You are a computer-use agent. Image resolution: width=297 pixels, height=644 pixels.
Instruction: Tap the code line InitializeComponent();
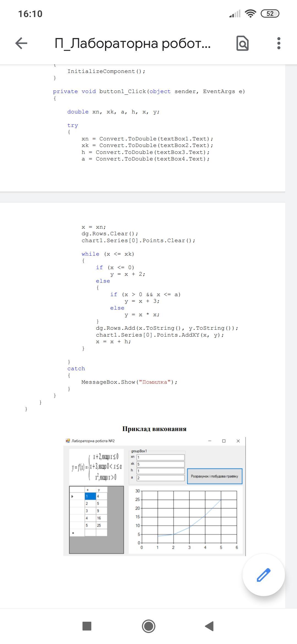coord(106,71)
